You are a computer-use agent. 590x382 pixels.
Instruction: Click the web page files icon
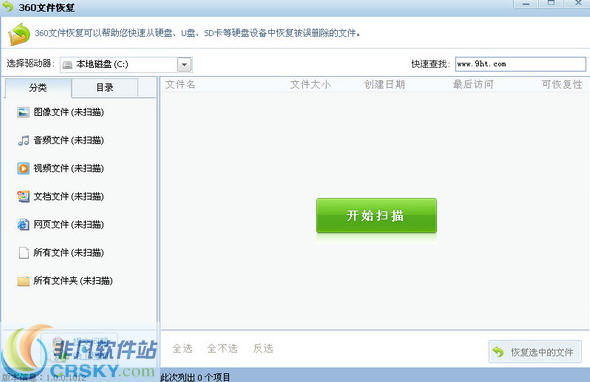coord(23,225)
